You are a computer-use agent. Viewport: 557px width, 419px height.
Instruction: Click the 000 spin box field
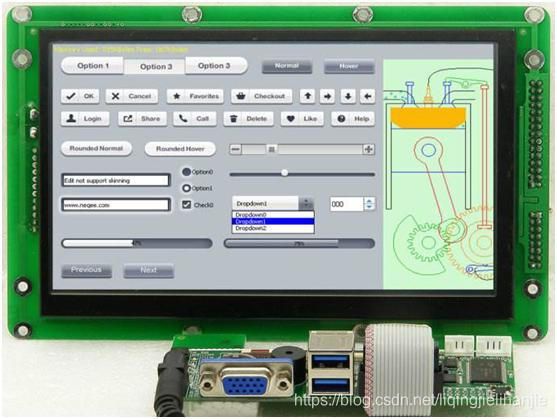[x=347, y=204]
